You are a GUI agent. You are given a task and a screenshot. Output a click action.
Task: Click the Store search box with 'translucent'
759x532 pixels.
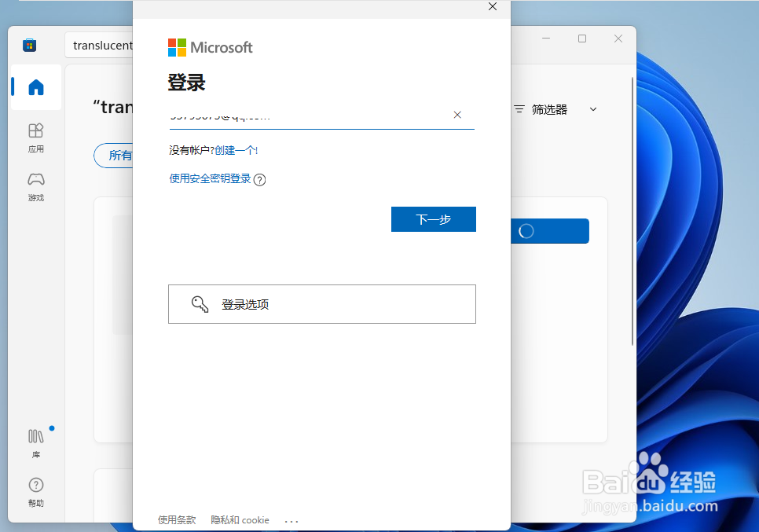(99, 46)
